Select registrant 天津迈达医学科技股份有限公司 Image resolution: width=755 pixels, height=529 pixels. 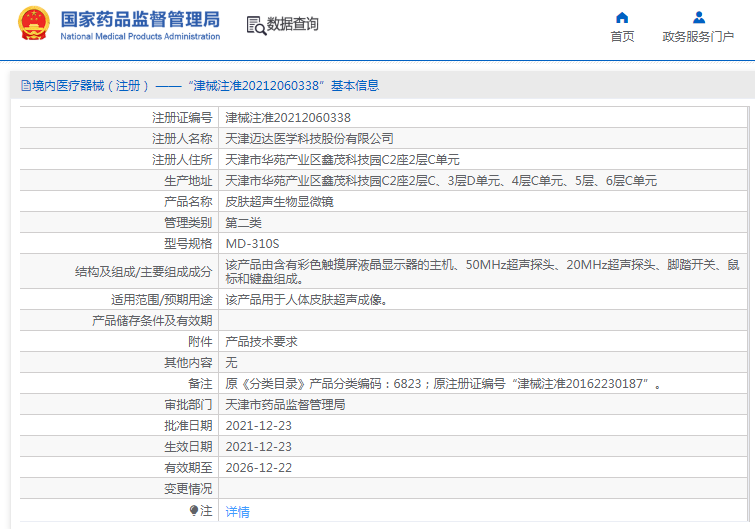click(309, 139)
